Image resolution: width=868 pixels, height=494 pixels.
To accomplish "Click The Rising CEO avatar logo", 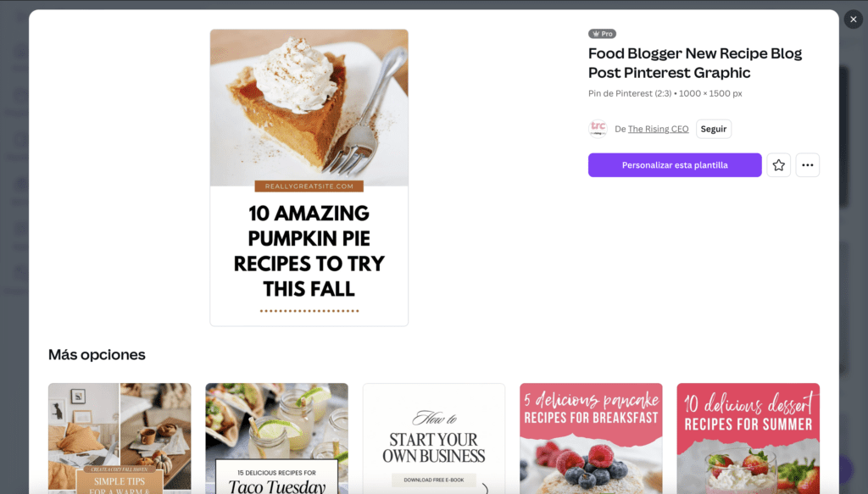I will tap(598, 128).
